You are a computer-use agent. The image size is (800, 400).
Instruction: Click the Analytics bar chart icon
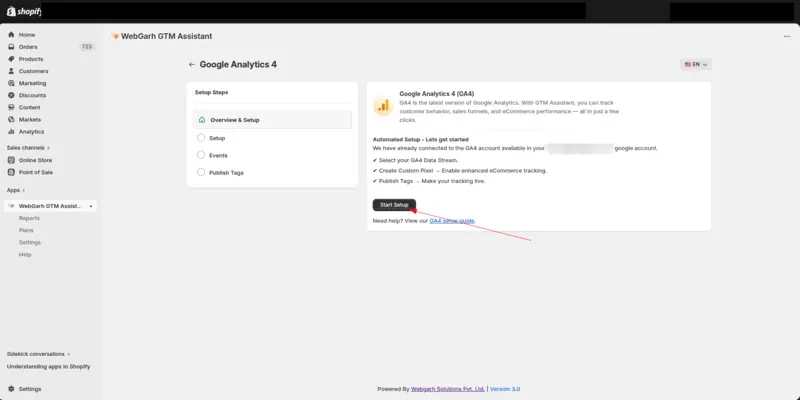pos(11,132)
